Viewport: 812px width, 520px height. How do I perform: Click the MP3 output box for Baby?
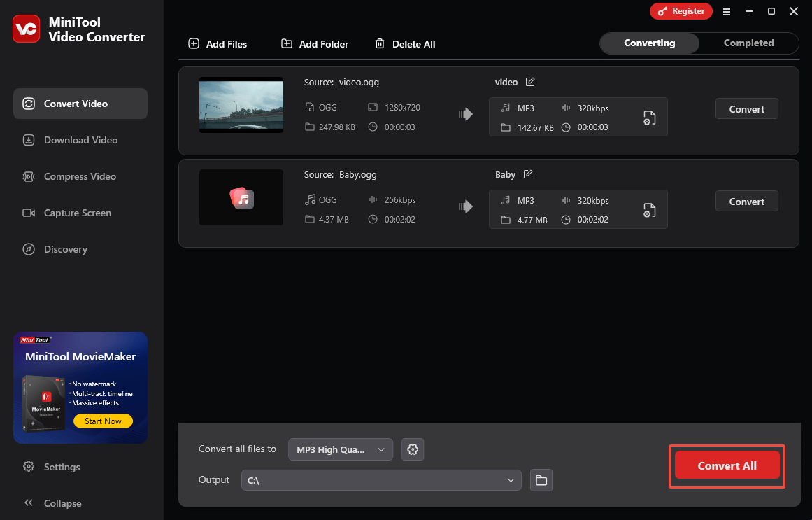tap(578, 209)
